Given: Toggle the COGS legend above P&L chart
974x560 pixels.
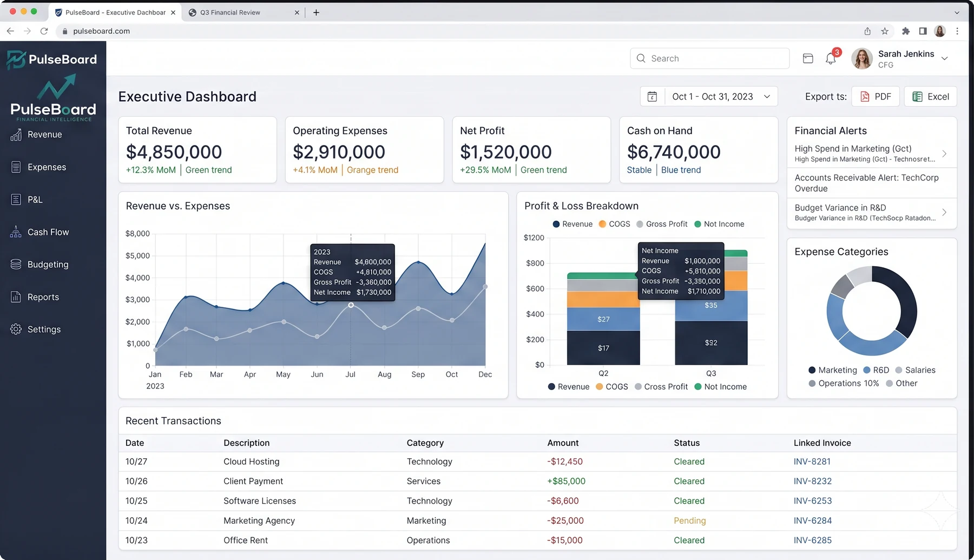Looking at the screenshot, I should pos(614,224).
